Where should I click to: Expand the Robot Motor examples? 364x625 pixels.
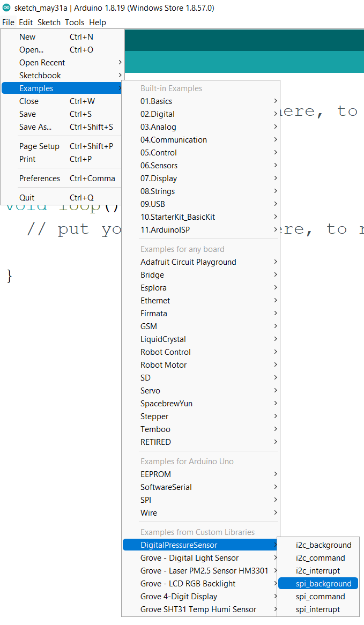pos(200,364)
